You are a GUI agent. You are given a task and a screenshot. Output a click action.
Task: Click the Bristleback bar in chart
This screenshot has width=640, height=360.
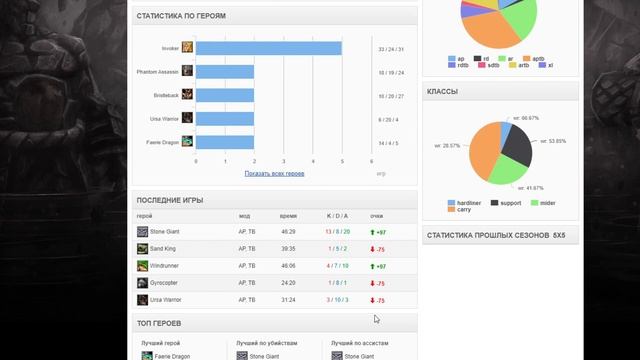point(225,96)
